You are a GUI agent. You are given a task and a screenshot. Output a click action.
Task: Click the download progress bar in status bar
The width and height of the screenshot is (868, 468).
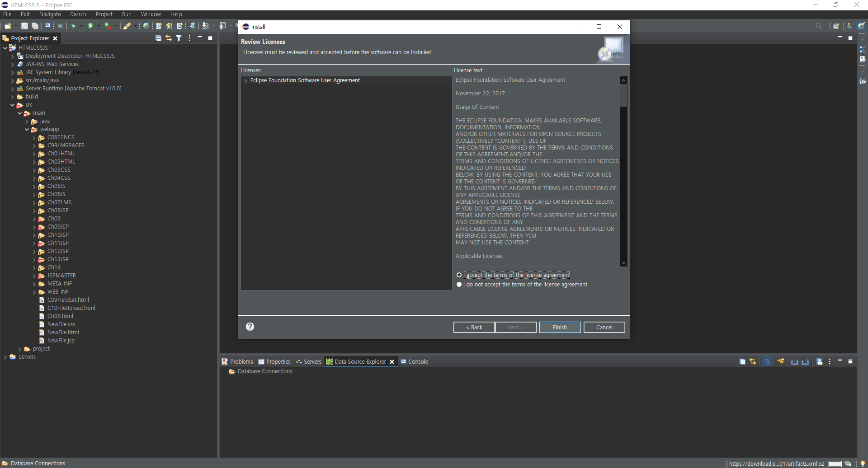pyautogui.click(x=835, y=464)
